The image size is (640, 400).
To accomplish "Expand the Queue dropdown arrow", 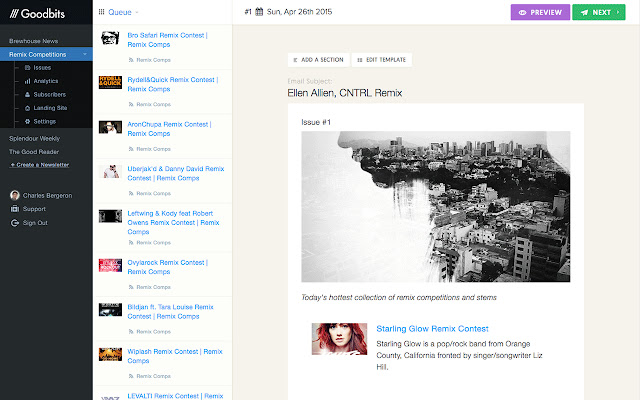I will [137, 12].
